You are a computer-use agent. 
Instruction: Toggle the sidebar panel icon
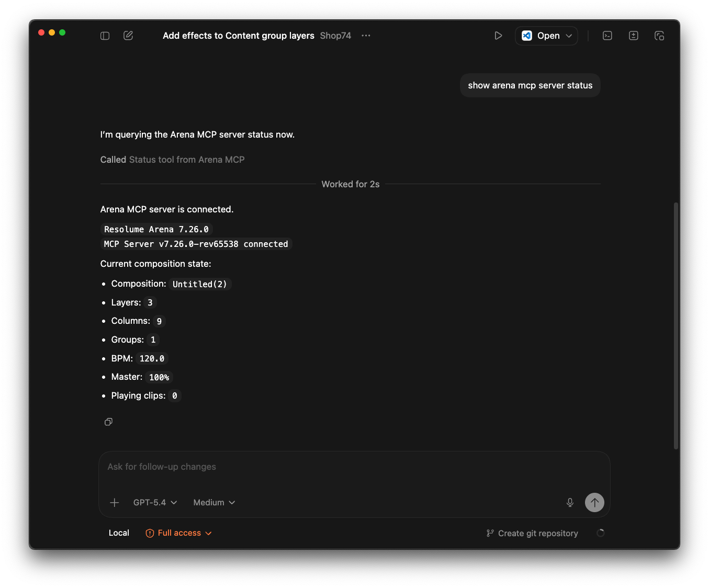(x=105, y=36)
